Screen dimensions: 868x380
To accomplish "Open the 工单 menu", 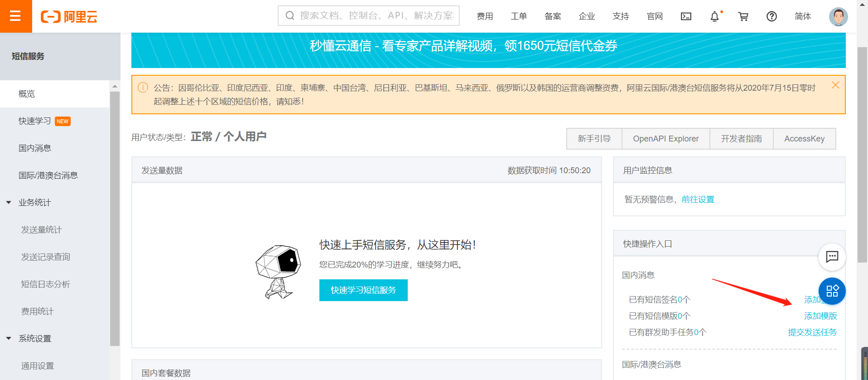I will pos(519,16).
